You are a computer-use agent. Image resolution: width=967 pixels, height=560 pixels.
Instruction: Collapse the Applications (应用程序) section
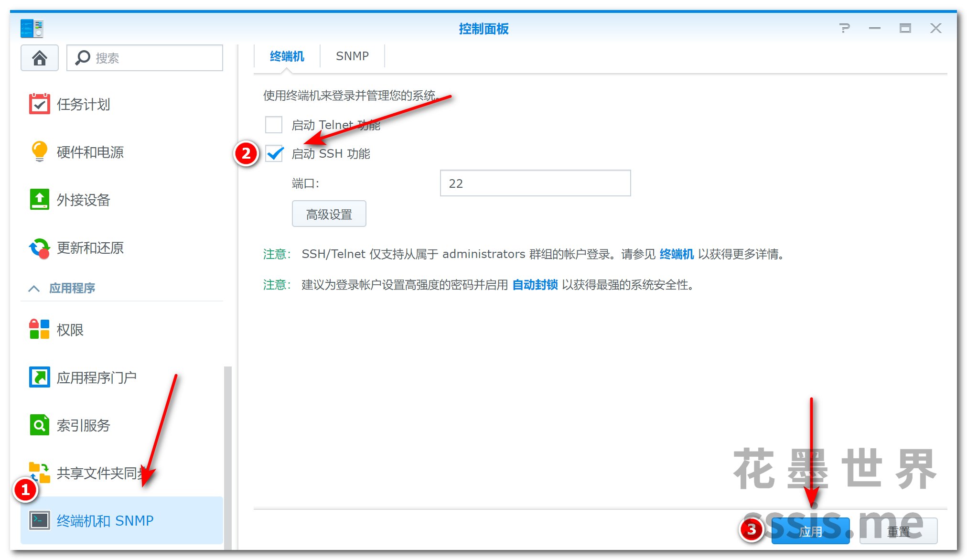point(34,288)
